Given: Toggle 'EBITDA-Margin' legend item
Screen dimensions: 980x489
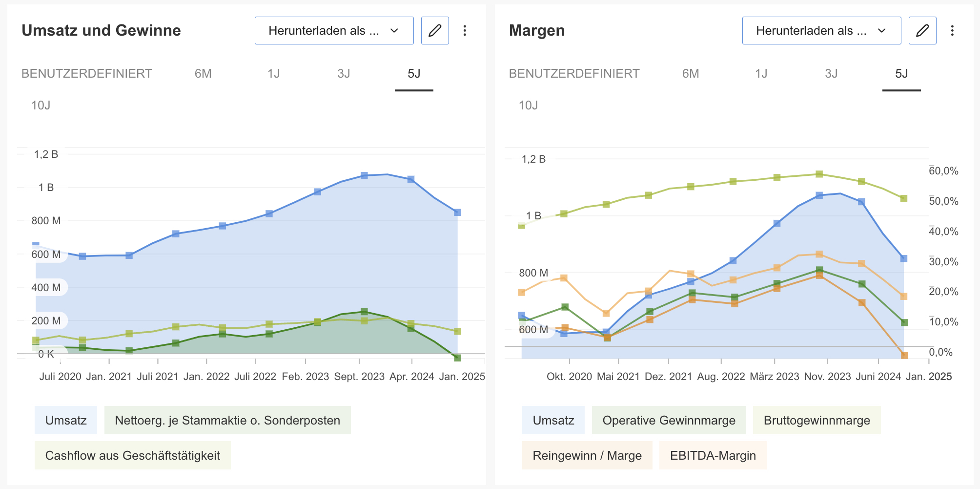Looking at the screenshot, I should 713,455.
